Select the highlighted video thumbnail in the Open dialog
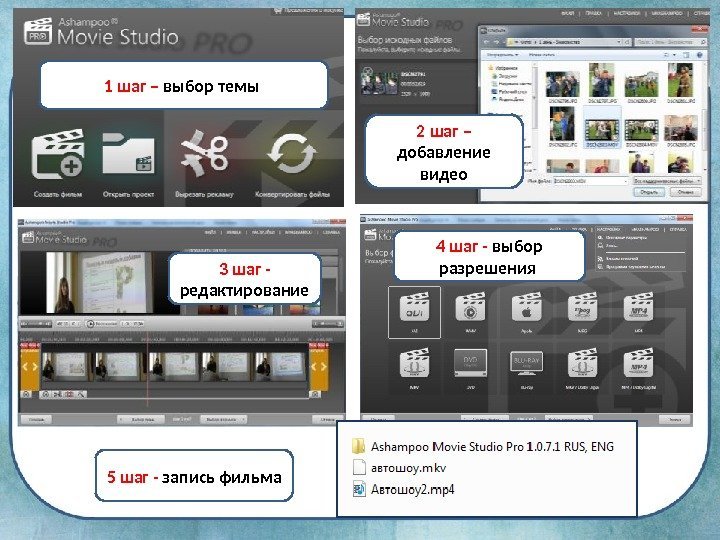The image size is (720, 540). point(601,130)
